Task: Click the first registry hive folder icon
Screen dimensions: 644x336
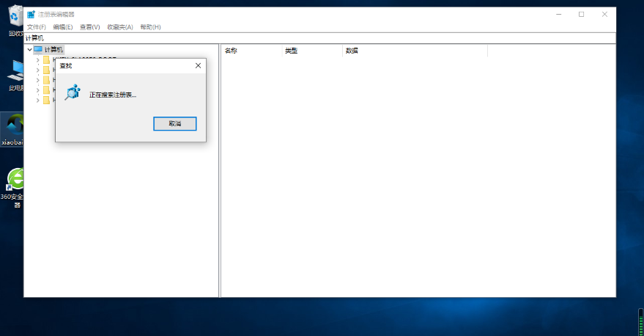Action: pos(46,60)
